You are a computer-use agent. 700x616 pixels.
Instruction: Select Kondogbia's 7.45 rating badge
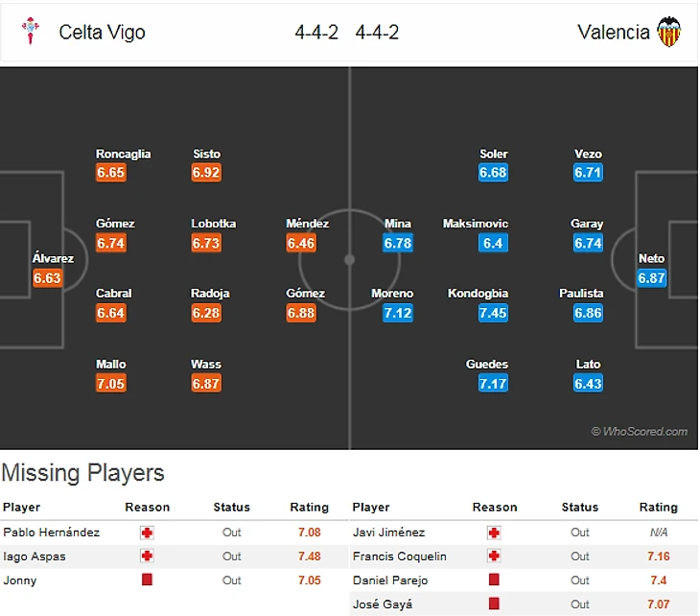(x=493, y=313)
